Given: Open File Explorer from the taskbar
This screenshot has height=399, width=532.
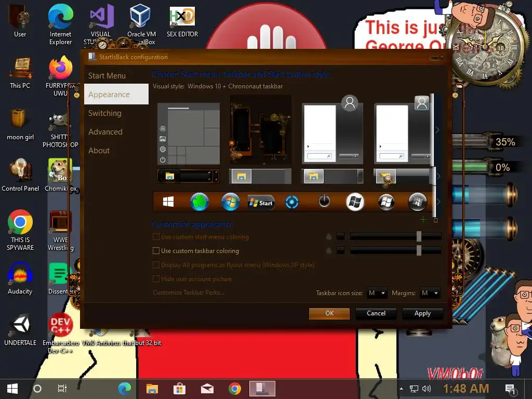Looking at the screenshot, I should (x=152, y=389).
